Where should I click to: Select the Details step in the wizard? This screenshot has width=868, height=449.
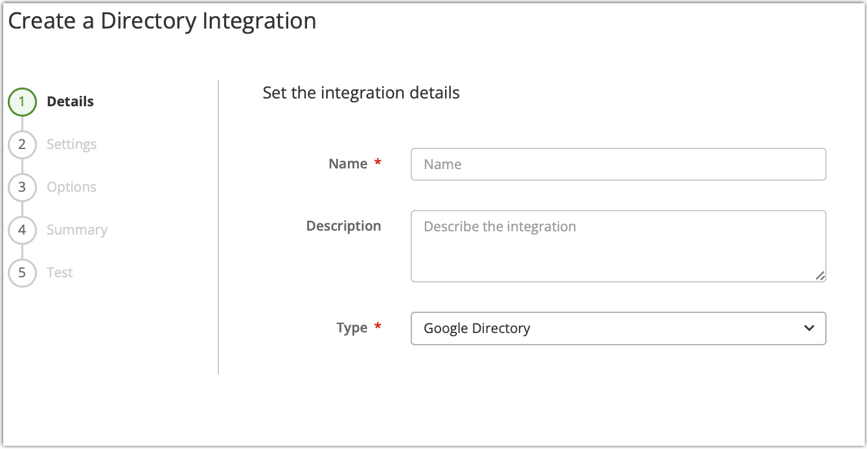(x=70, y=102)
